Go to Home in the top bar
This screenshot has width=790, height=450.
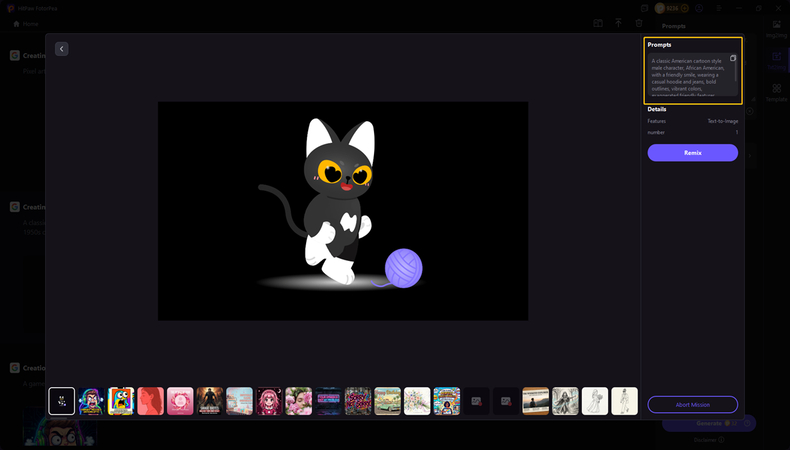coord(25,24)
